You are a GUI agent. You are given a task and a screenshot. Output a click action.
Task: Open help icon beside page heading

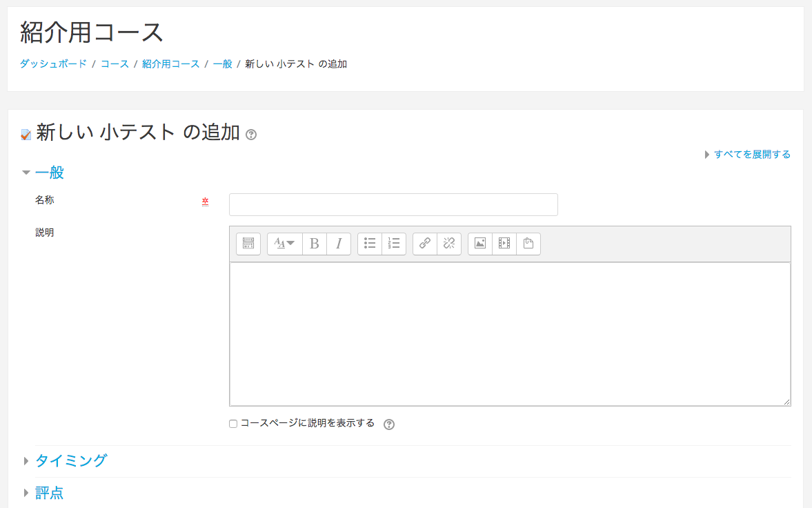coord(251,135)
